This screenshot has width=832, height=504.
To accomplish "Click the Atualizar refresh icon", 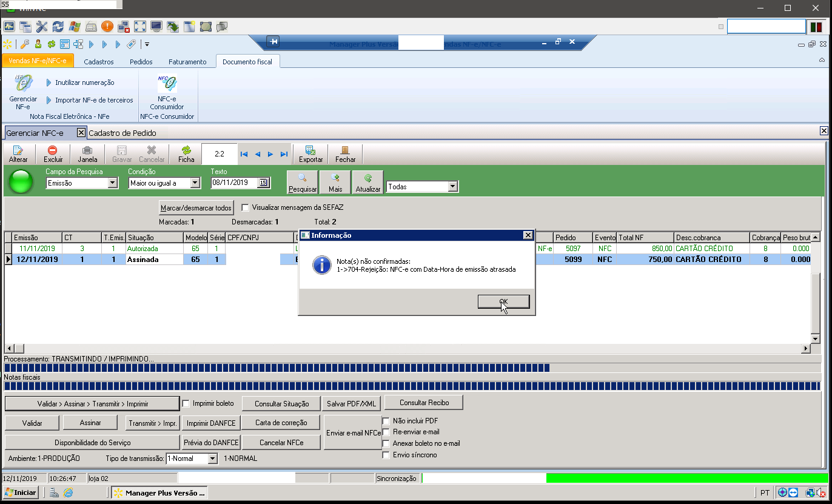I will (x=367, y=178).
